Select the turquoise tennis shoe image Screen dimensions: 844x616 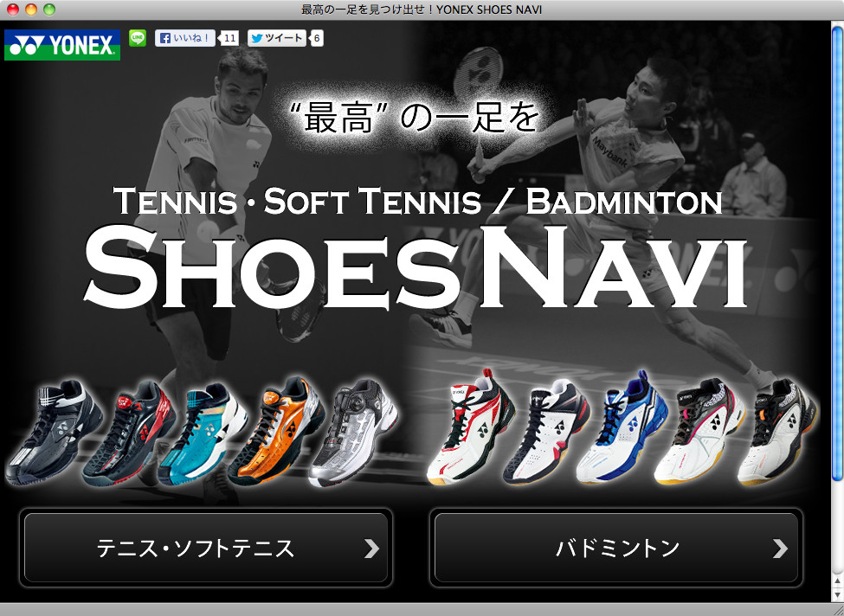coord(203,433)
